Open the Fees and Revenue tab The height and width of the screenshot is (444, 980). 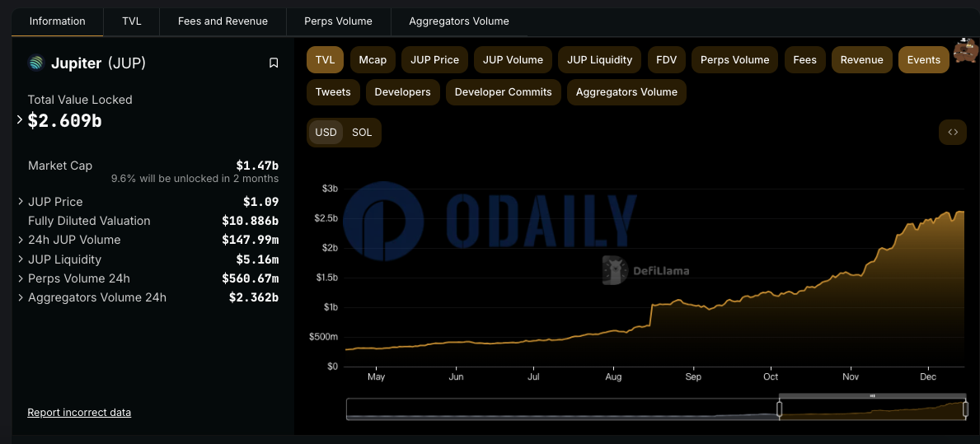pyautogui.click(x=223, y=21)
